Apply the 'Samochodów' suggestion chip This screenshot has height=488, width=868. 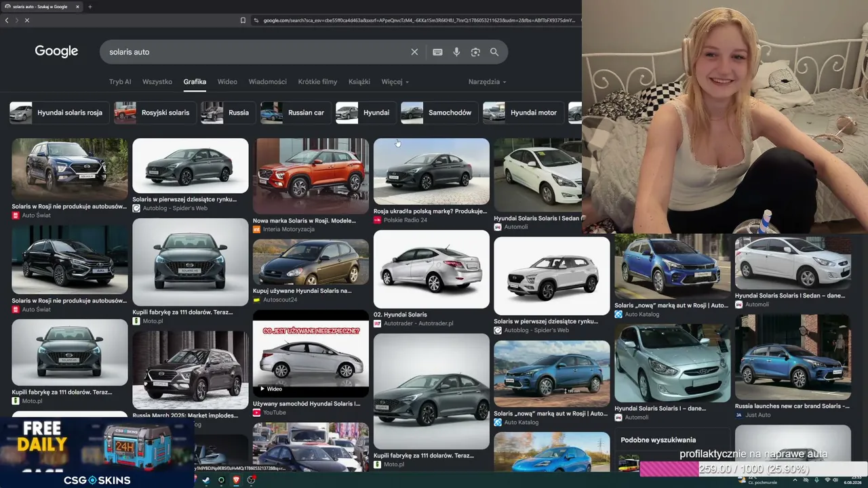(439, 113)
